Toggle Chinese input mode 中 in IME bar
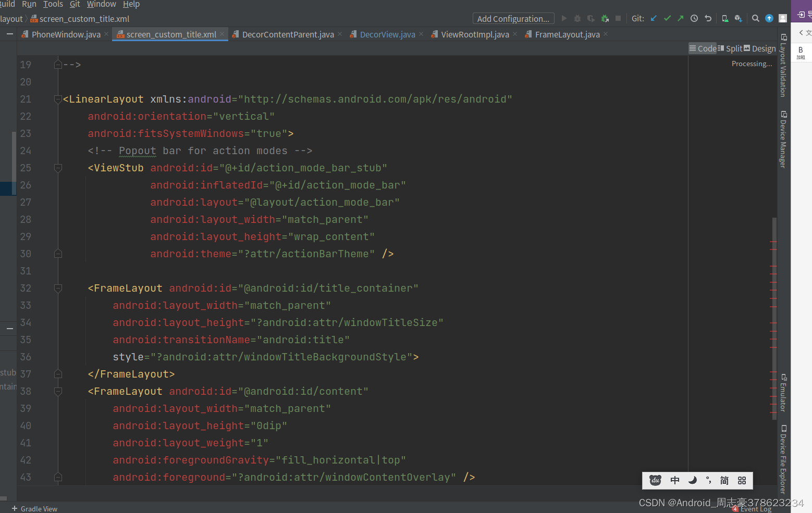Screen dimensions: 812x513 [x=675, y=480]
